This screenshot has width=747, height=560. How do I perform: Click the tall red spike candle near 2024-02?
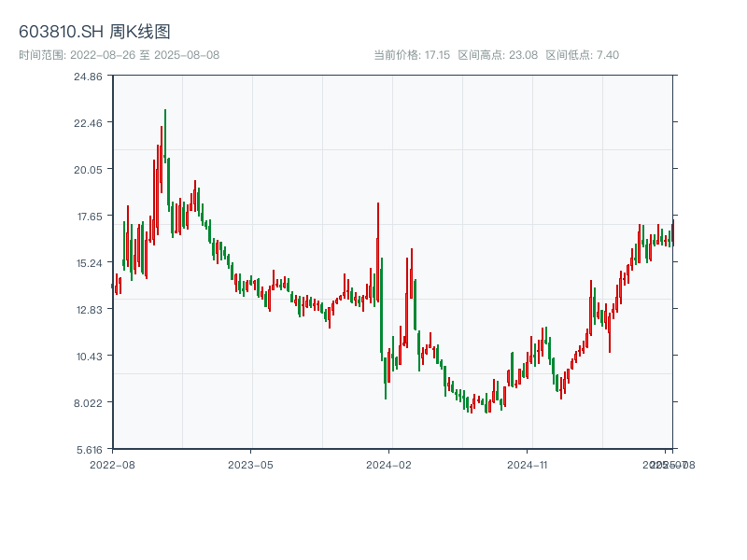[x=378, y=252]
